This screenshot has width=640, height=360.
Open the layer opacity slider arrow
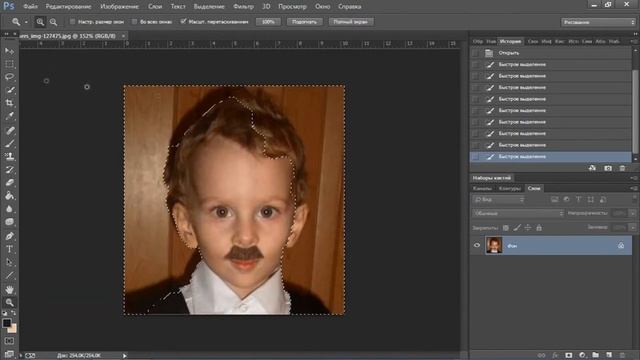(x=633, y=213)
